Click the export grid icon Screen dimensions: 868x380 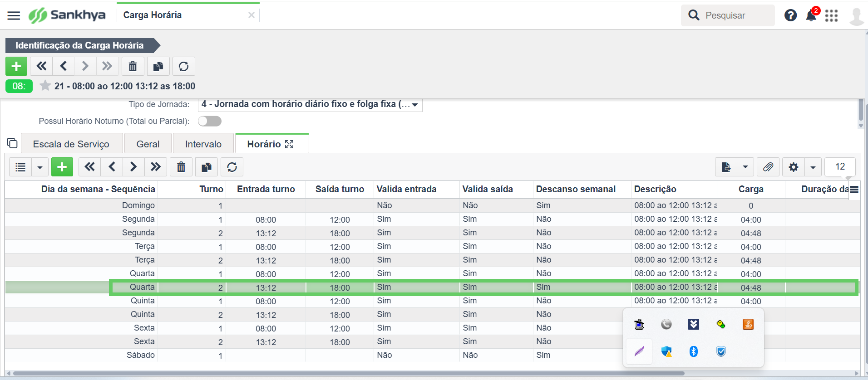[x=726, y=167]
